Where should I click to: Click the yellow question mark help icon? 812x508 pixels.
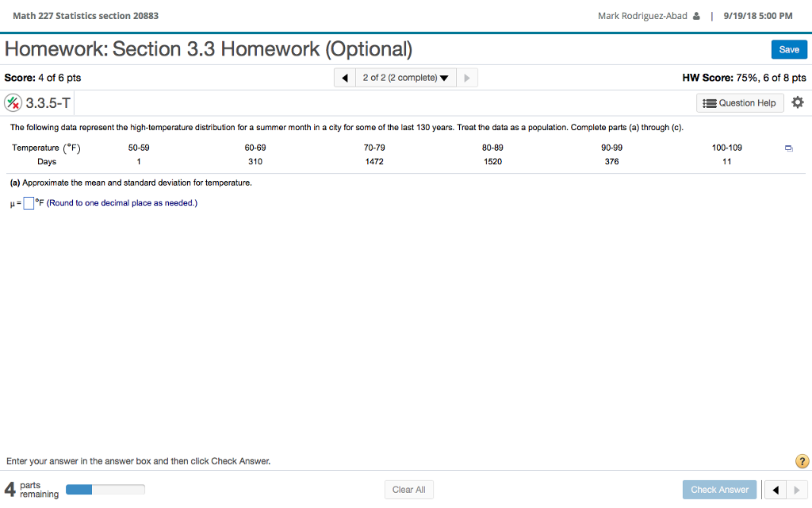[x=802, y=461]
